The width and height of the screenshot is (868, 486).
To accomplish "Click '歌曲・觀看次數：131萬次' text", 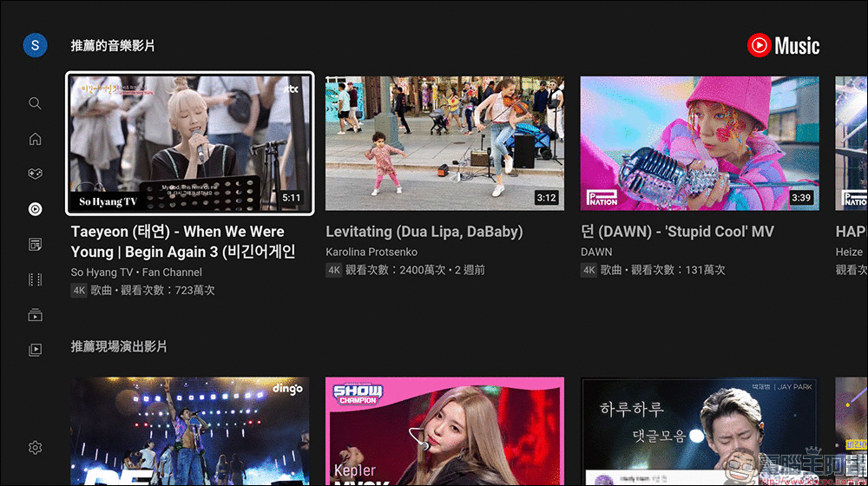I will coord(662,270).
